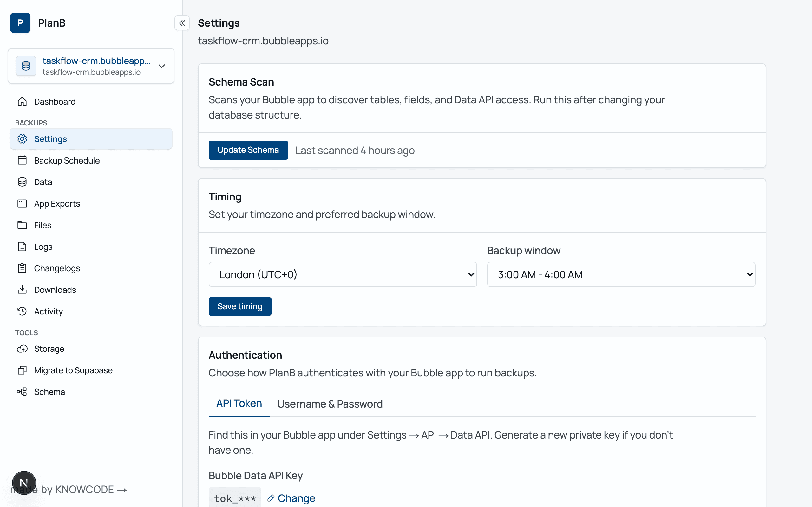812x507 pixels.
Task: Open the PlanB logo badge
Action: point(20,23)
